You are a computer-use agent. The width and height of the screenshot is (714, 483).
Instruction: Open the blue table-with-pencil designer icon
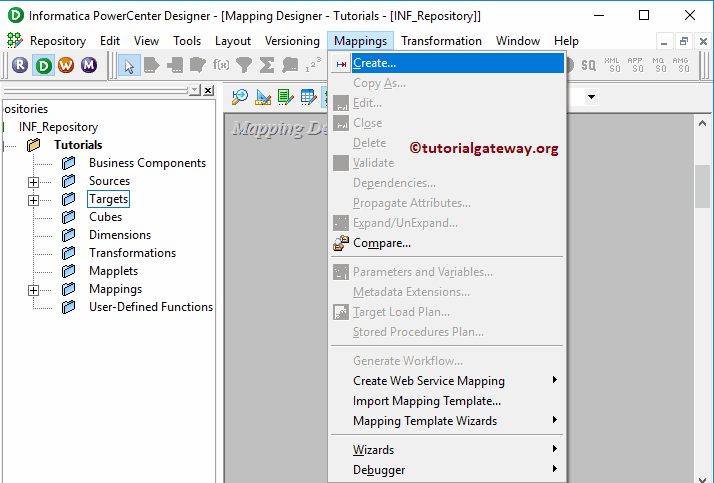tap(308, 97)
